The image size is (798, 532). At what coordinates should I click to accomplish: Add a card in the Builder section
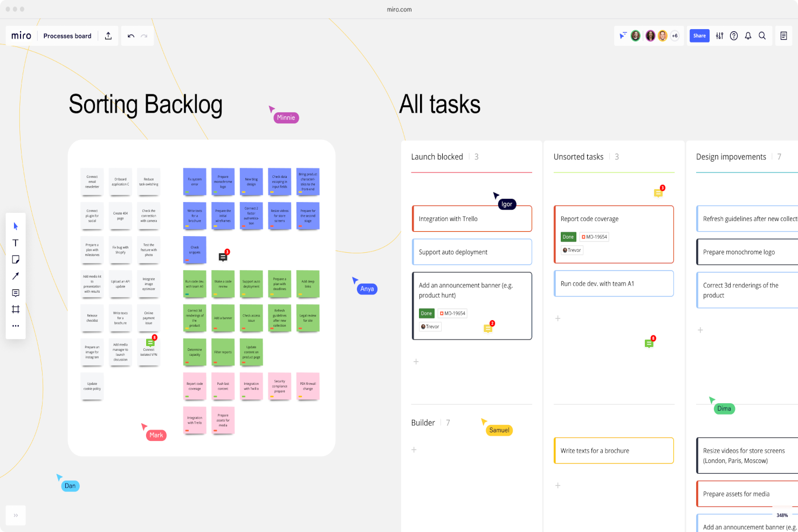[x=414, y=450]
